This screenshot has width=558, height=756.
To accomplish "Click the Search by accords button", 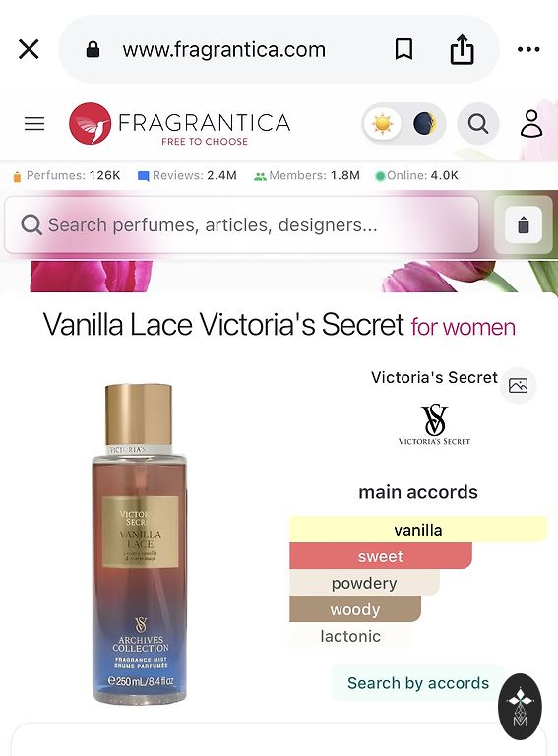I will [418, 683].
